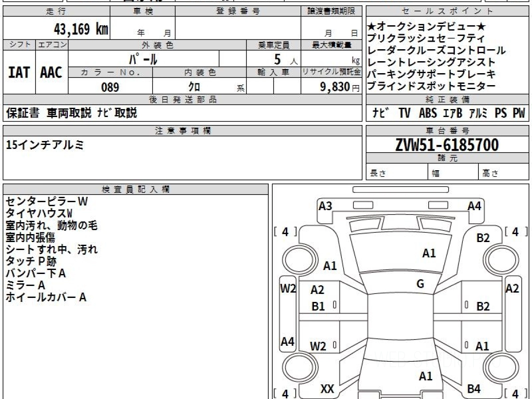The height and width of the screenshot is (399, 532).
Task: Click the ★オークションデビュー★ sales point
Action: [427, 27]
